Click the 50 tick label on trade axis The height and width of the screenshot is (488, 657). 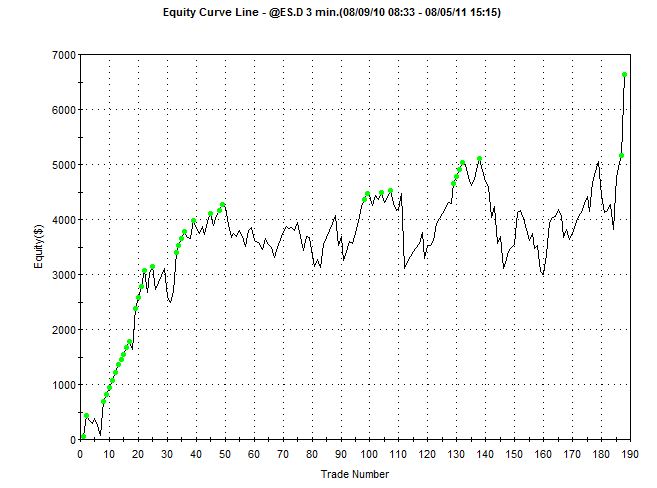pyautogui.click(x=225, y=454)
